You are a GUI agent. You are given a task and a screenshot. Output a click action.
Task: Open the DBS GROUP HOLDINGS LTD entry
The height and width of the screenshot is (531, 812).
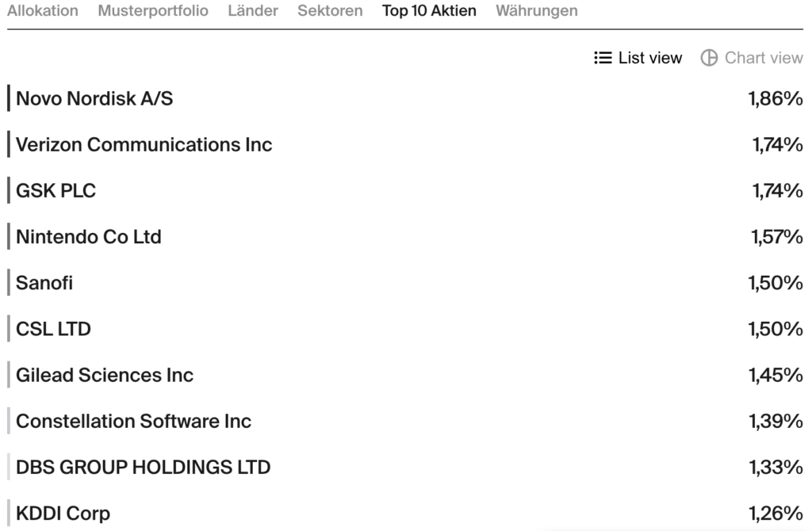143,467
